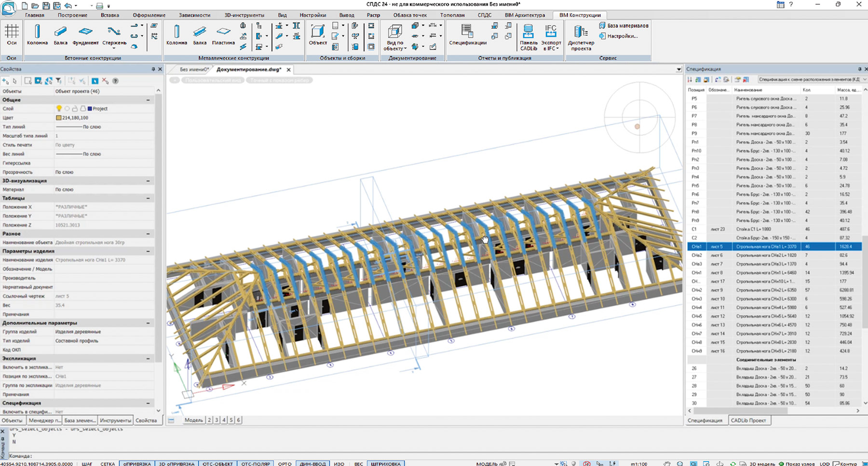
Task: Click the Project layer color swatch
Action: [x=90, y=109]
